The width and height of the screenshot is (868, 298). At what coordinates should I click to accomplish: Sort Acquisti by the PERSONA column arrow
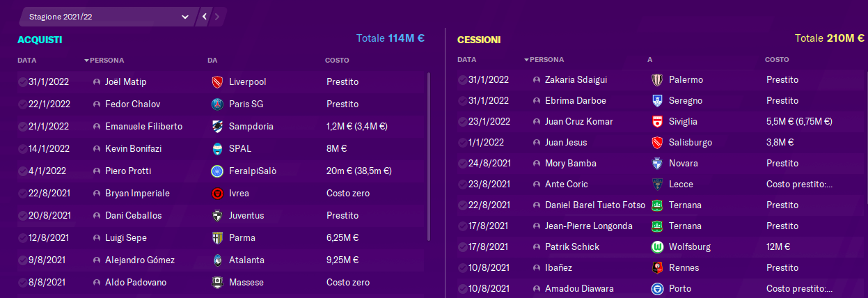pos(87,61)
